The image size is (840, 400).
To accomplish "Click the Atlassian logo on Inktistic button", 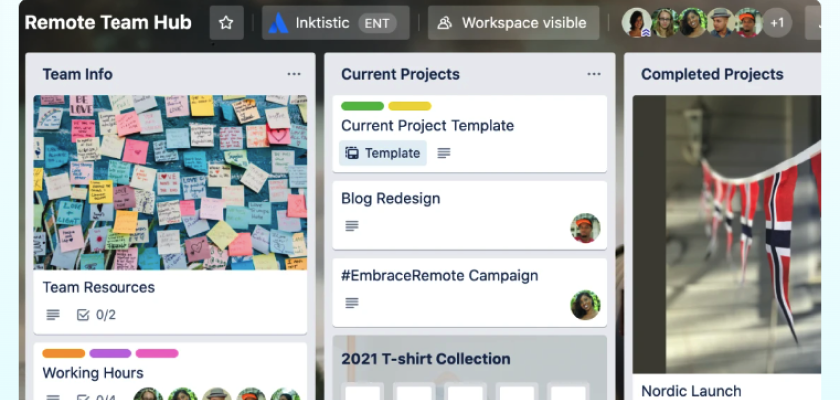I will pos(277,23).
